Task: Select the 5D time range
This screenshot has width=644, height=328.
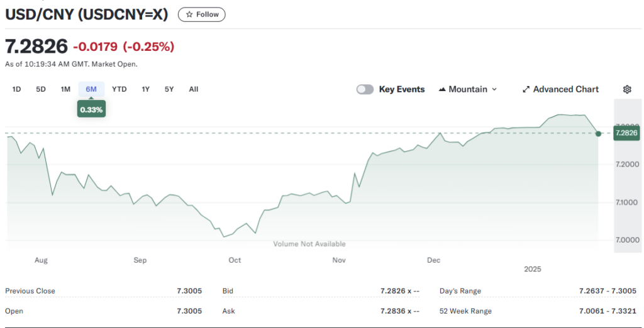Action: pos(41,89)
